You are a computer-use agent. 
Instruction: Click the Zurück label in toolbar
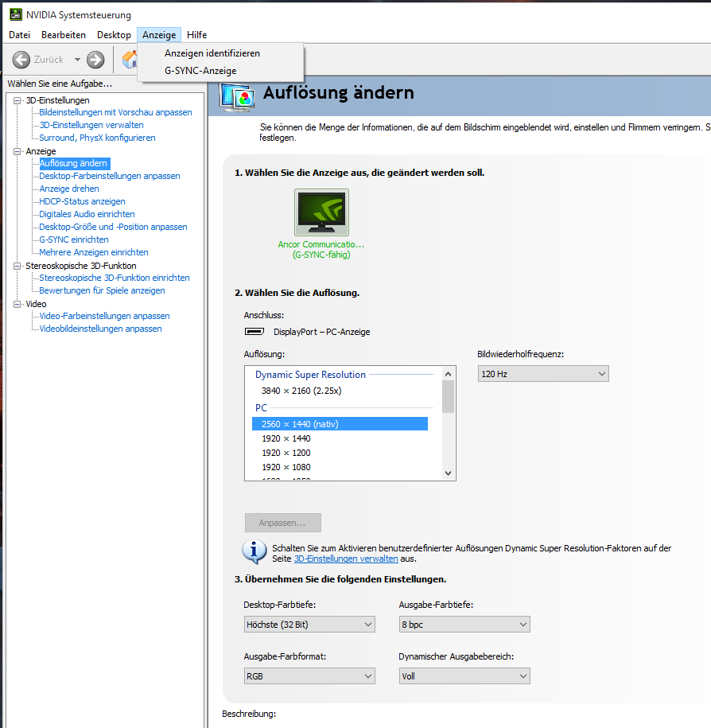[49, 60]
